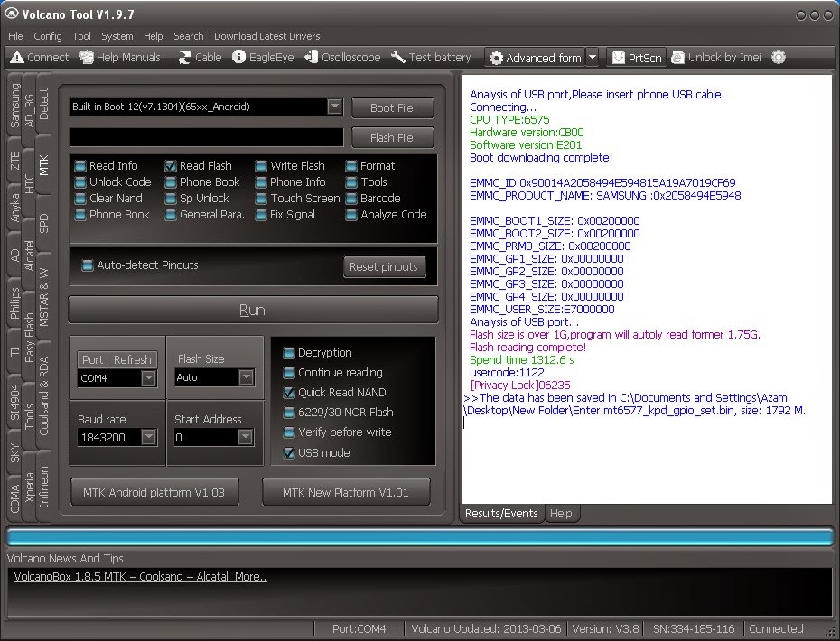Open the Oscilloscope tool
This screenshot has height=641, width=840.
coord(342,57)
